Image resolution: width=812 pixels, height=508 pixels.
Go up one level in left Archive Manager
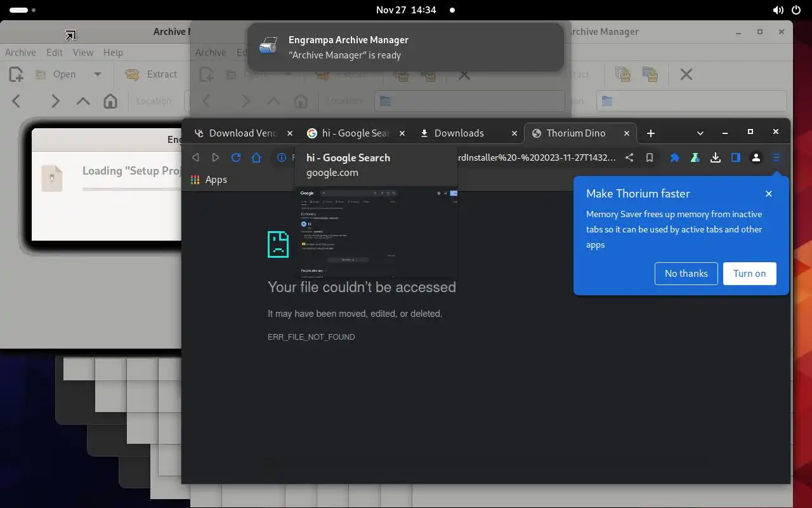(x=83, y=101)
